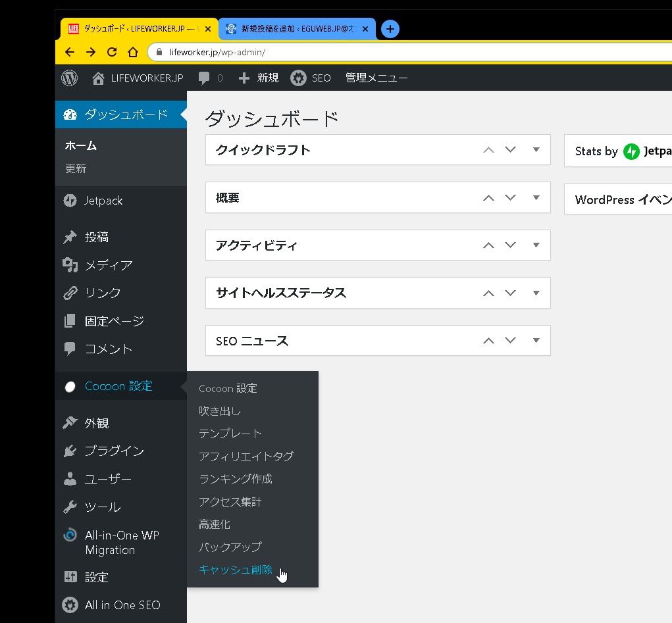Click the 更新 updates link

[x=76, y=168]
